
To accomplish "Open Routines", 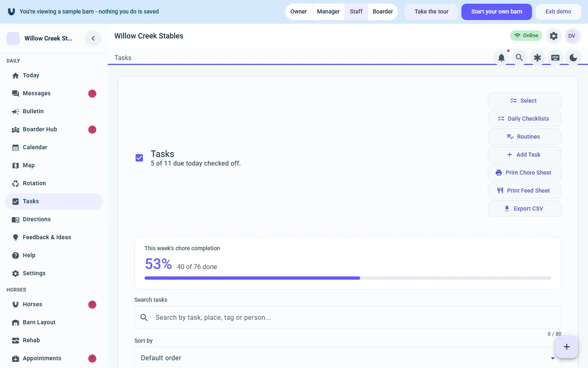I will click(x=524, y=137).
